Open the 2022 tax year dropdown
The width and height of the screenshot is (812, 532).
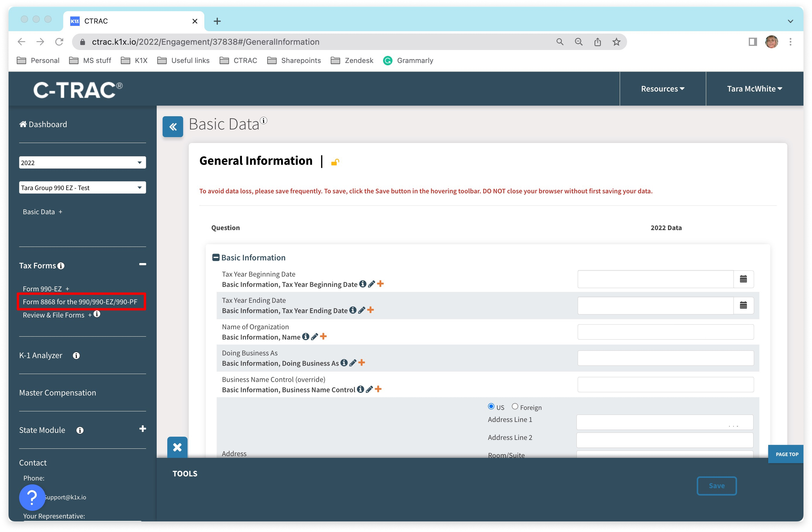(82, 162)
